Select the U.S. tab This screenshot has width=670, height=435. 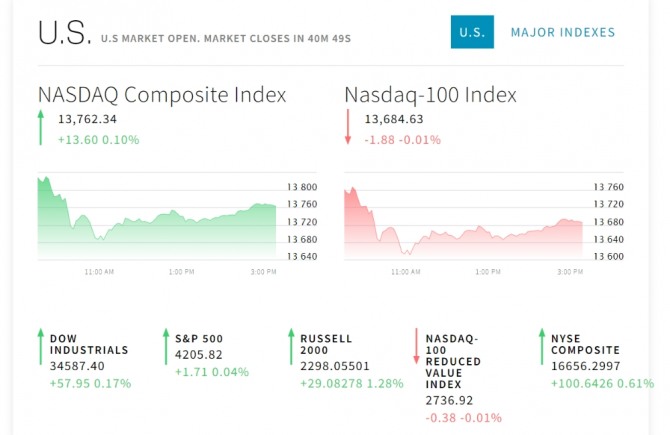coord(472,32)
